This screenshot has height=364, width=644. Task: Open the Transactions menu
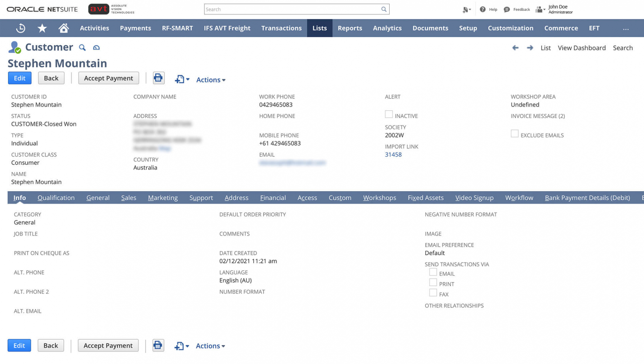[281, 28]
